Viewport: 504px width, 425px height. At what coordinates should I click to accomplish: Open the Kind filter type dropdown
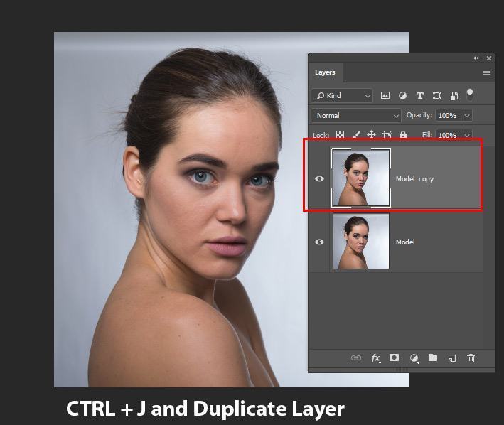[343, 95]
